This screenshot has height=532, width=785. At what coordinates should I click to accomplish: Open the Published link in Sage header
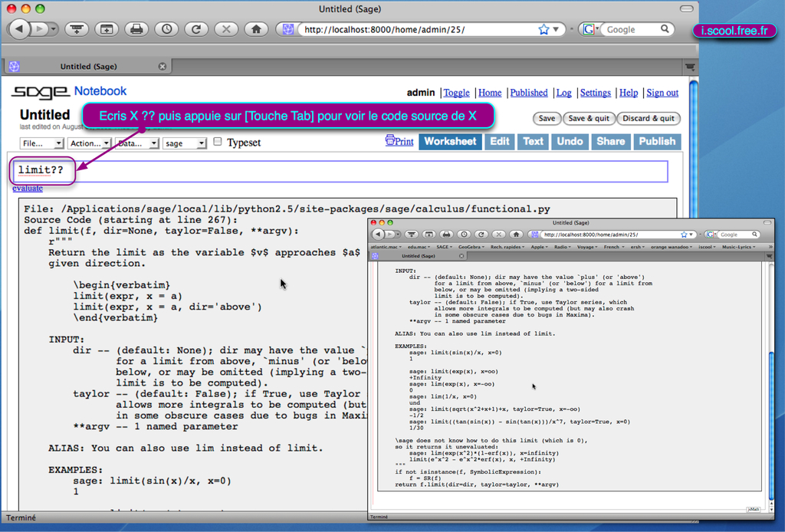click(x=529, y=93)
